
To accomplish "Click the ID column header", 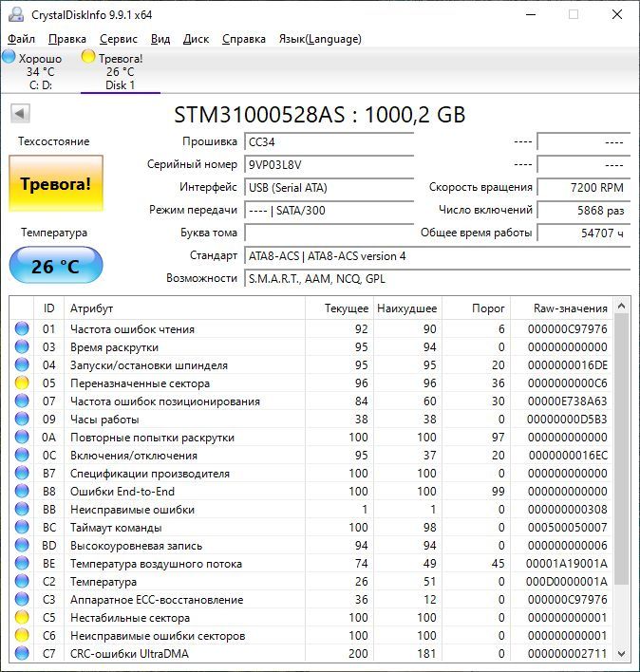I will (48, 308).
